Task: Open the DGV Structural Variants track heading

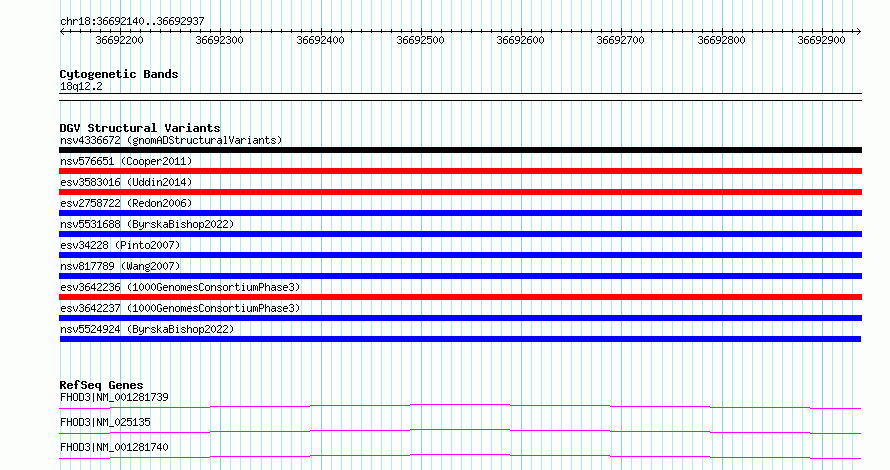Action: point(140,128)
